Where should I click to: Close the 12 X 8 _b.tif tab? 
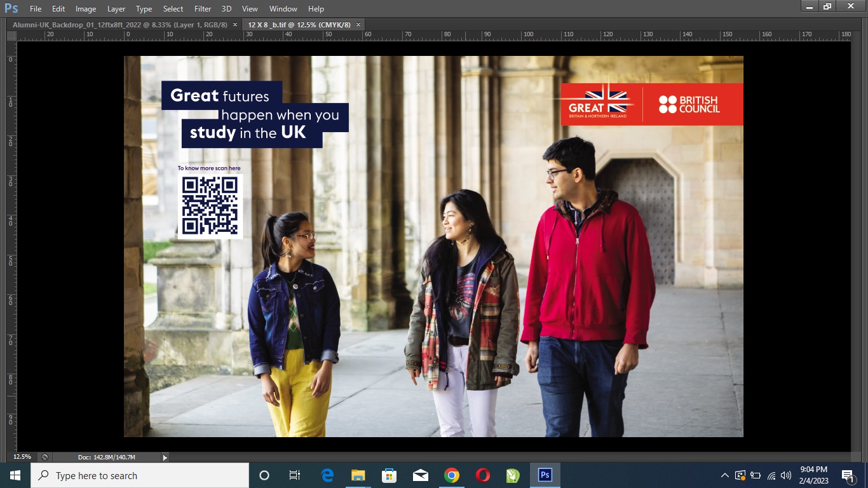tap(358, 24)
